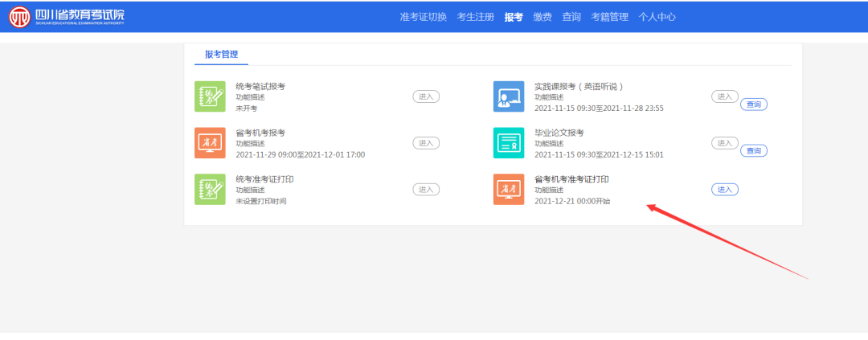Click the teal 毕业论文报考 certificate icon
The image size is (868, 340).
[x=508, y=143]
